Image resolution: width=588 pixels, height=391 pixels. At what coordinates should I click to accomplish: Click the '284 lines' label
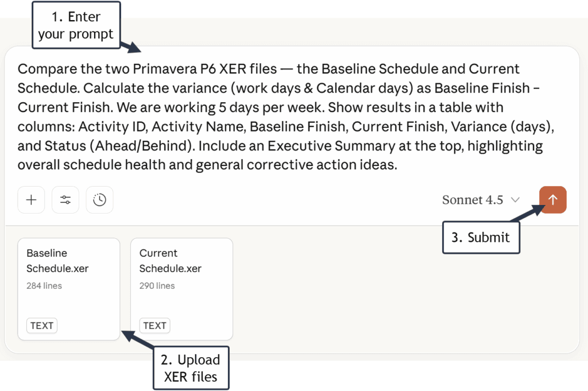[x=44, y=285]
